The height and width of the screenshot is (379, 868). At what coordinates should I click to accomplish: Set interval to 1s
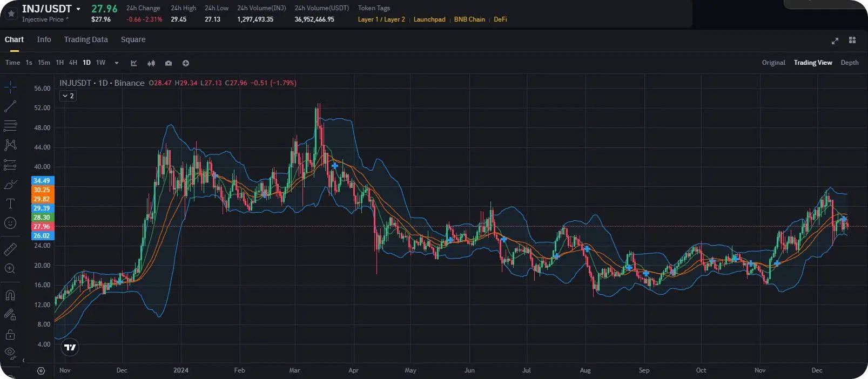[29, 63]
